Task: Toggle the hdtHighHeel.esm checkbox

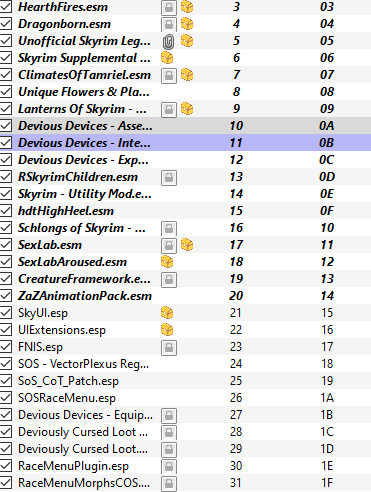Action: pos(6,211)
